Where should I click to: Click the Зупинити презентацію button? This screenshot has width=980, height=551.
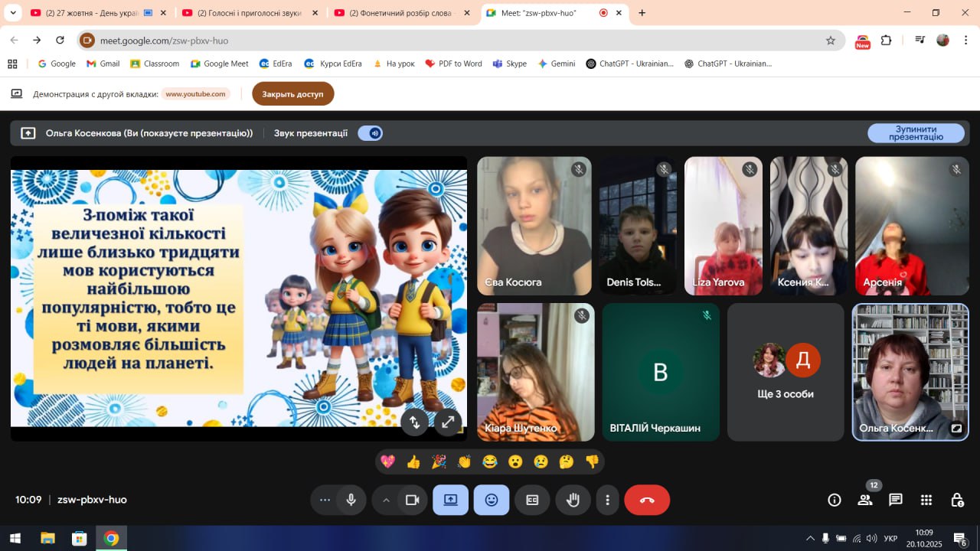point(916,133)
